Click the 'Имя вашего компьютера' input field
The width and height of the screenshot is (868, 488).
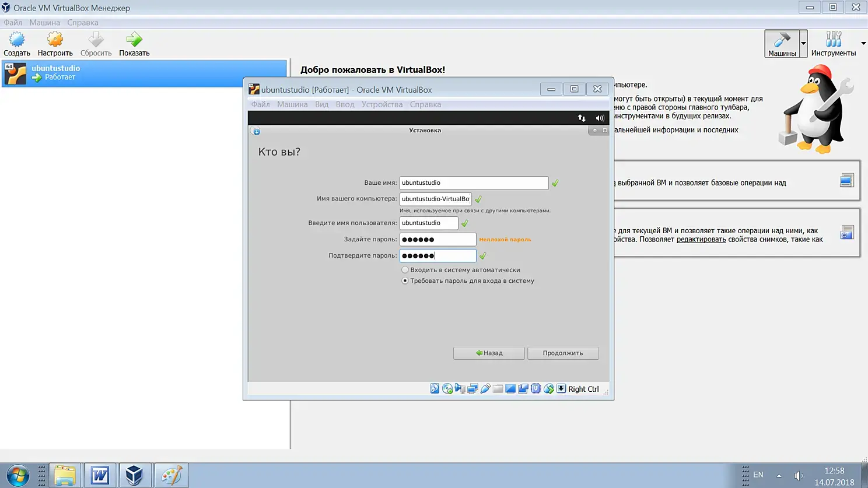pyautogui.click(x=436, y=199)
